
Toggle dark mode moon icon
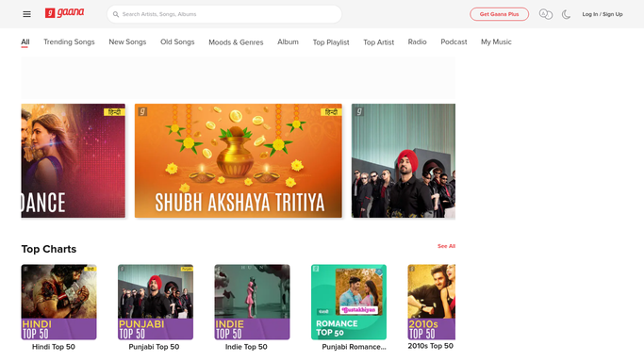[x=566, y=14]
